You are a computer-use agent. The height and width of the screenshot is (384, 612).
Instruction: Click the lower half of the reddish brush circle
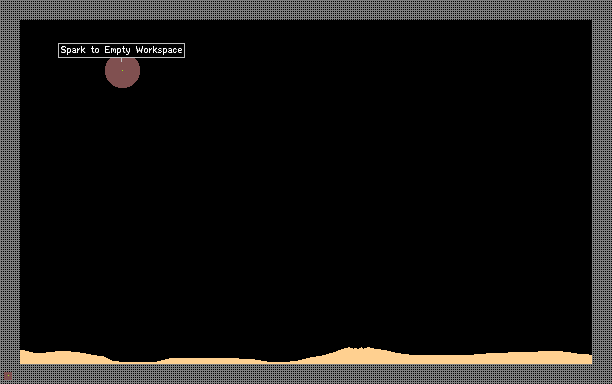[123, 80]
